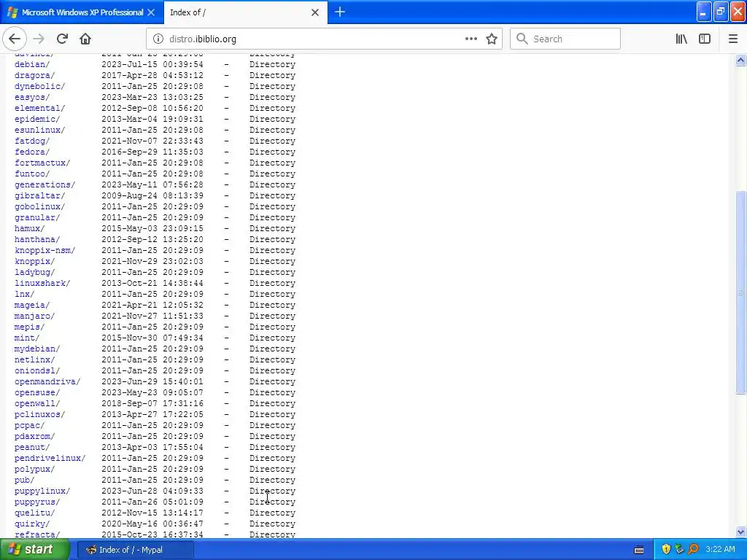
Task: Follow the funtoo/ link
Action: (32, 174)
